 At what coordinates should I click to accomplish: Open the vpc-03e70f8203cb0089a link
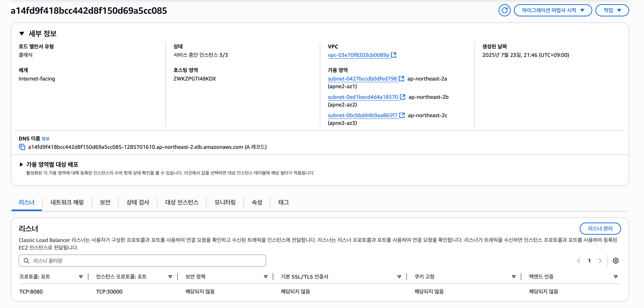(x=358, y=55)
